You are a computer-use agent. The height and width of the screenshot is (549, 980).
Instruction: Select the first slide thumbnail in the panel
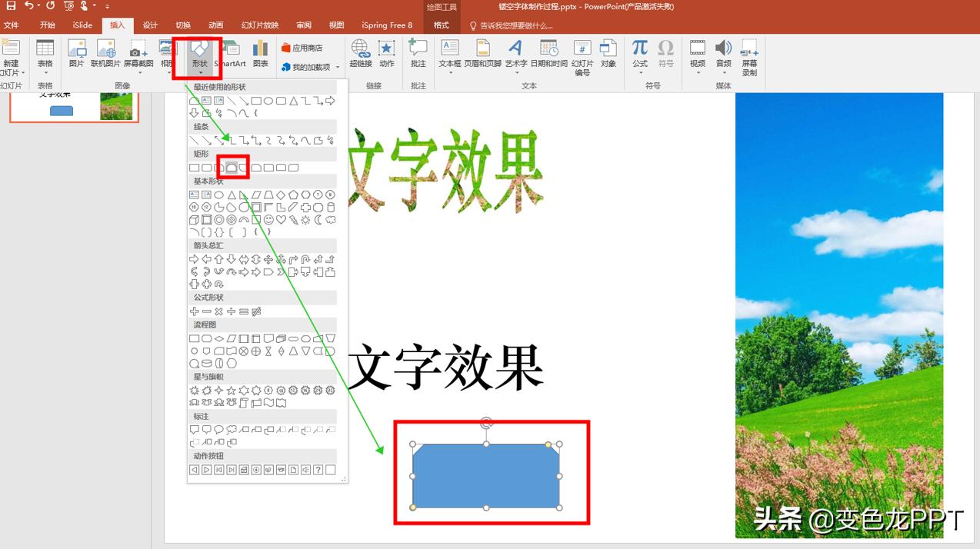pyautogui.click(x=72, y=108)
